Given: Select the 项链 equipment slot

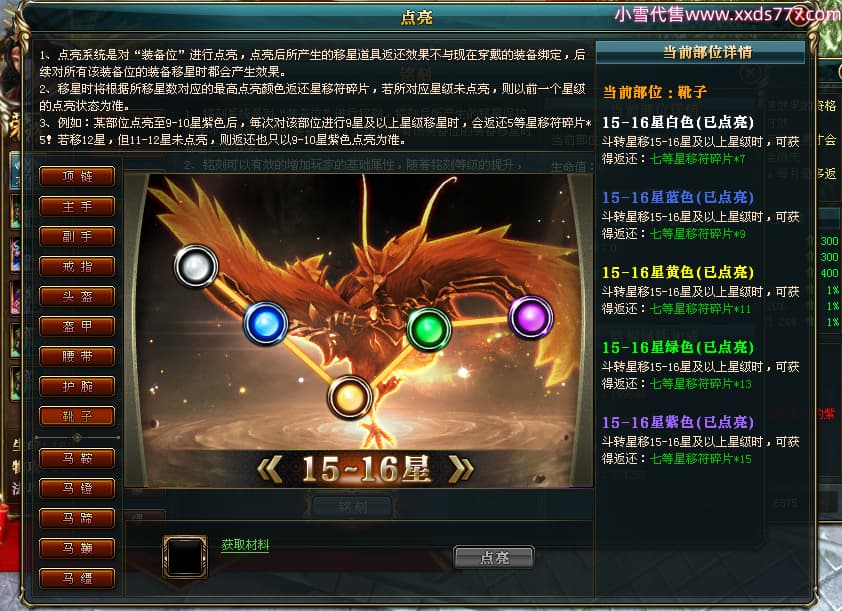Looking at the screenshot, I should (77, 177).
